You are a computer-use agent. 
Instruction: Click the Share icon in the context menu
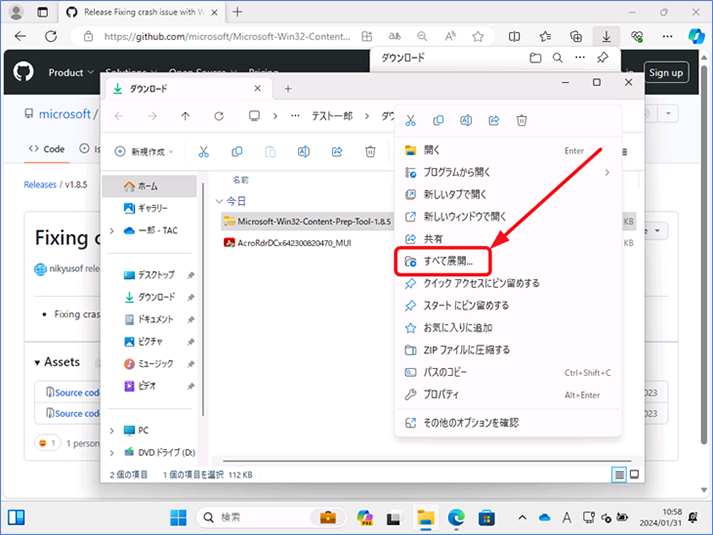coord(494,120)
